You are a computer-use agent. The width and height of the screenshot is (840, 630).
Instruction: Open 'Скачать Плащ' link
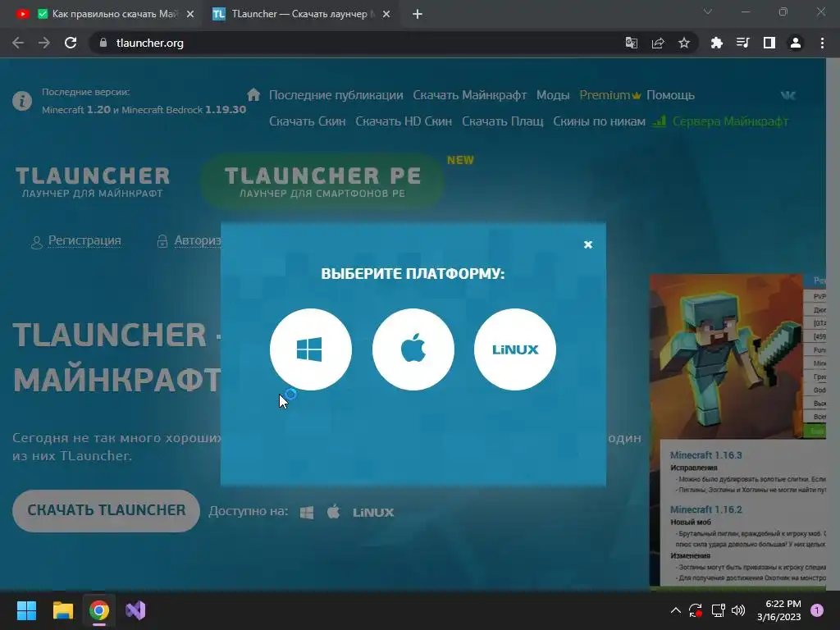(x=503, y=121)
